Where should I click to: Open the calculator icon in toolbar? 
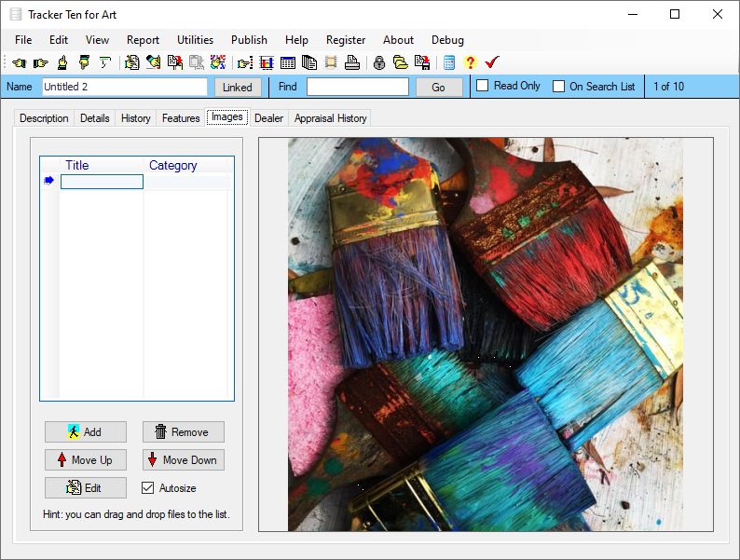click(x=449, y=63)
